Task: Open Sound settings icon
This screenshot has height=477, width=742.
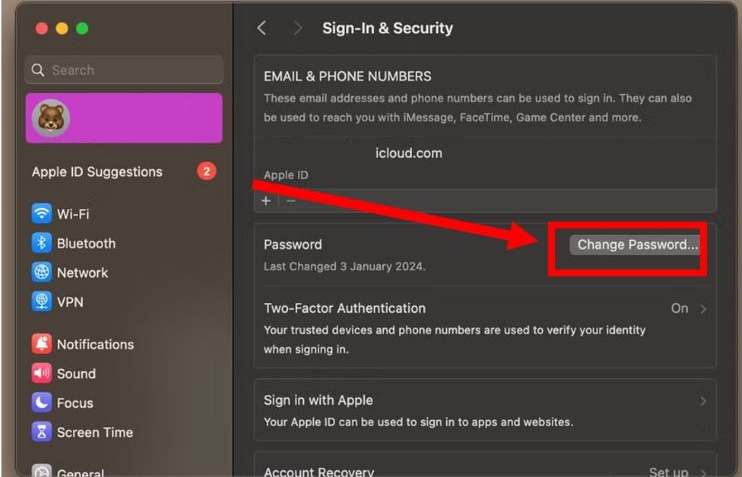Action: coord(41,373)
